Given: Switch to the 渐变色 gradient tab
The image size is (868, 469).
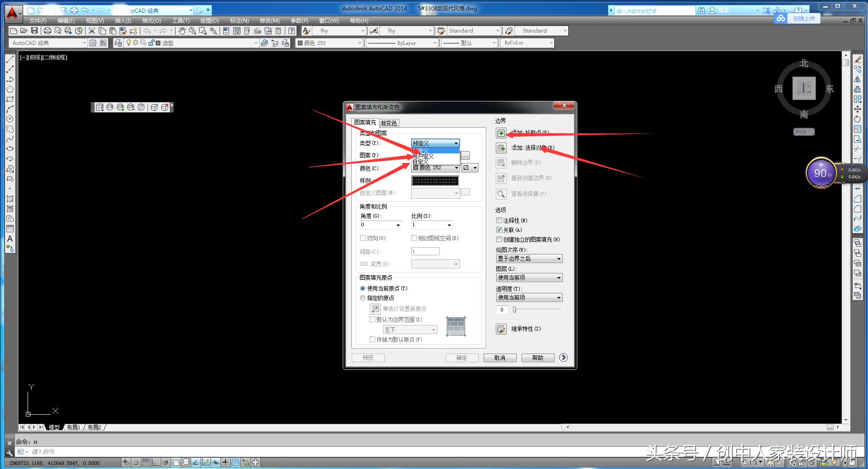Looking at the screenshot, I should coord(388,123).
